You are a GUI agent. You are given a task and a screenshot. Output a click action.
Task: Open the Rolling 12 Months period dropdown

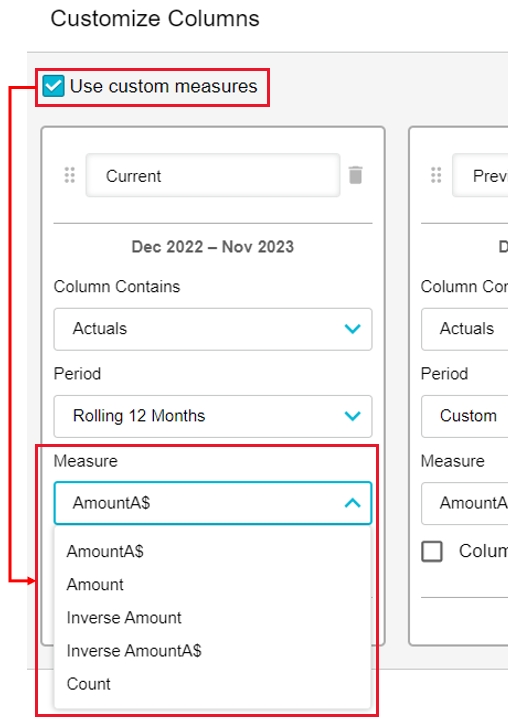pos(213,416)
